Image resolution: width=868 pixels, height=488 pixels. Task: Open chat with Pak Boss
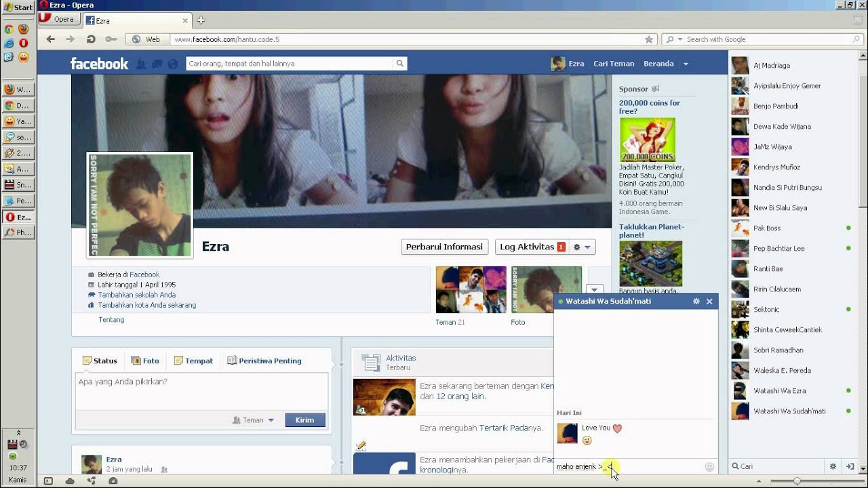[791, 228]
